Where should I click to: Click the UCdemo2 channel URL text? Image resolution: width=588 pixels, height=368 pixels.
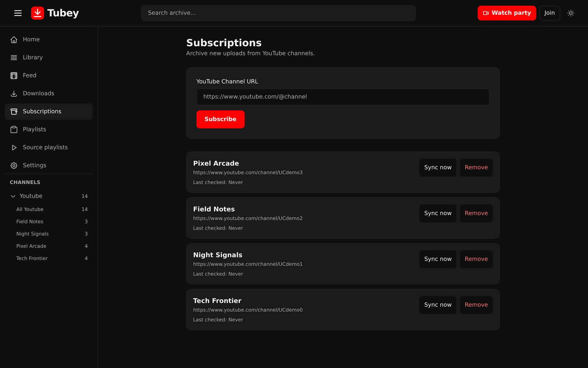click(248, 218)
